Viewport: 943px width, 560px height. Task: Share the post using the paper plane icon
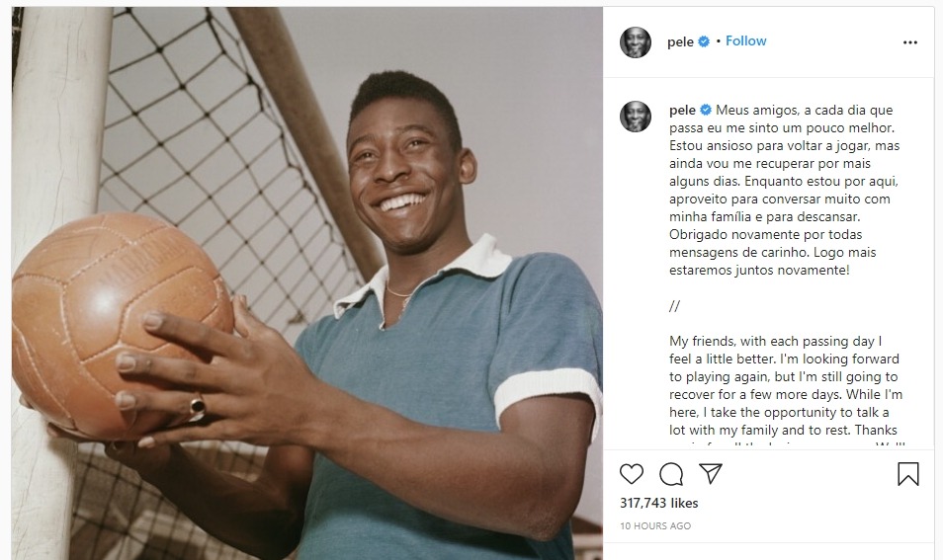coord(711,473)
